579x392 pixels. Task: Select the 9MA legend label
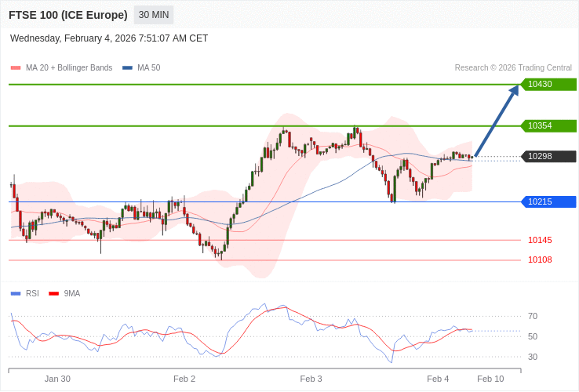coord(72,294)
